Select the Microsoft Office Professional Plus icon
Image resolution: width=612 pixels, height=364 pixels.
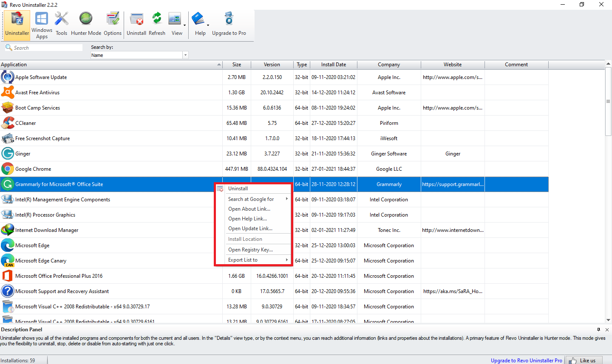pos(7,276)
